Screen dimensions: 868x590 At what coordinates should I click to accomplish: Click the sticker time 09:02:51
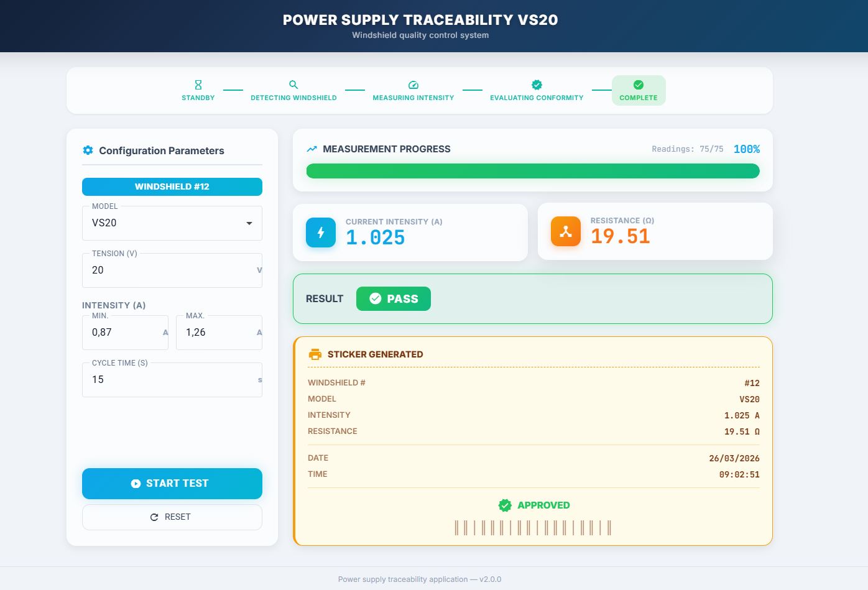739,475
